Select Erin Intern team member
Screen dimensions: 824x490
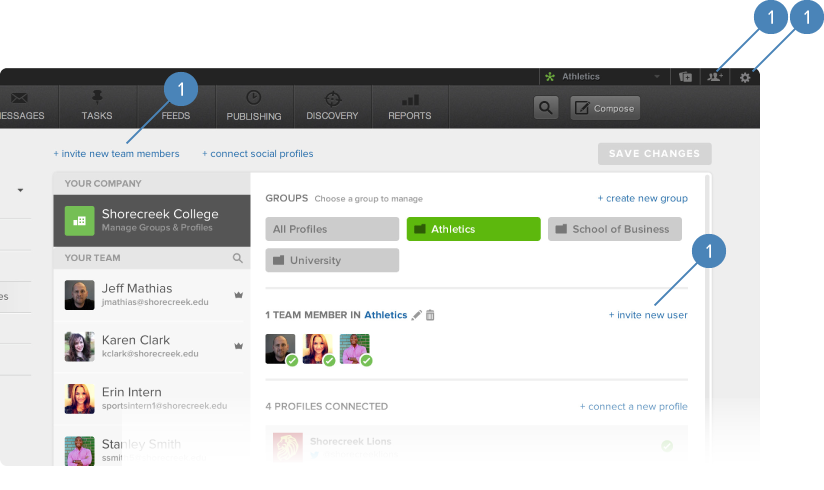coord(151,399)
